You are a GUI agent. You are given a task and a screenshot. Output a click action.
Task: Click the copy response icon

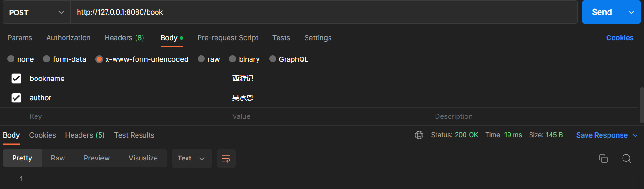[x=603, y=159]
